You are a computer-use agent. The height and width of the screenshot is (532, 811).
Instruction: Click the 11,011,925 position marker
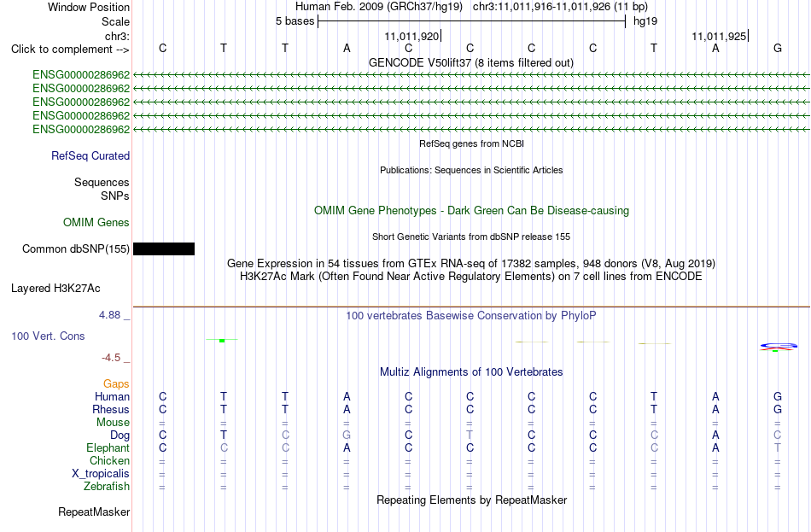[719, 36]
